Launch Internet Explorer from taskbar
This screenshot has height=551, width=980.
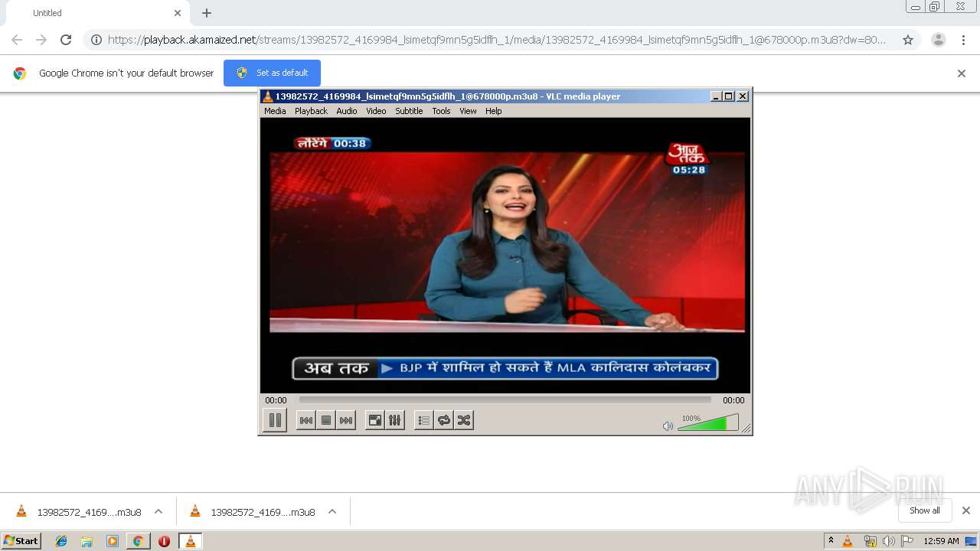coord(61,541)
